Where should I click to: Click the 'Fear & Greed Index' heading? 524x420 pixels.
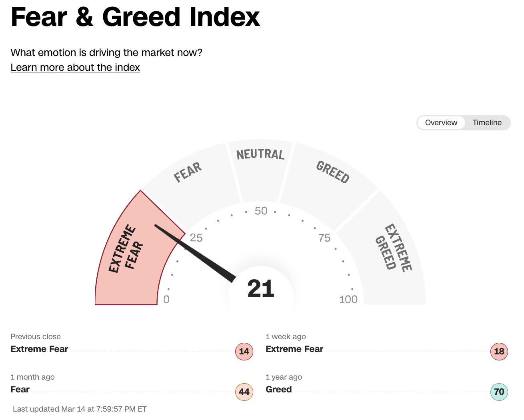coord(135,17)
